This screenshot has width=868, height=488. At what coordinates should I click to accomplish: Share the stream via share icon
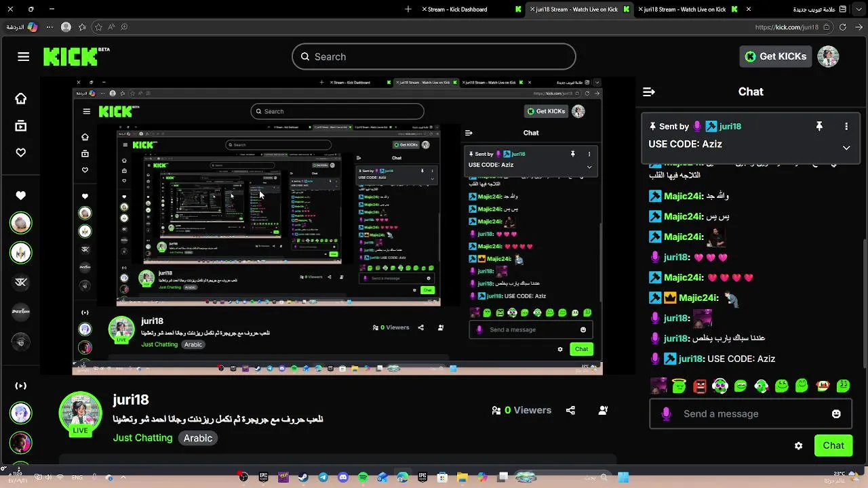570,411
